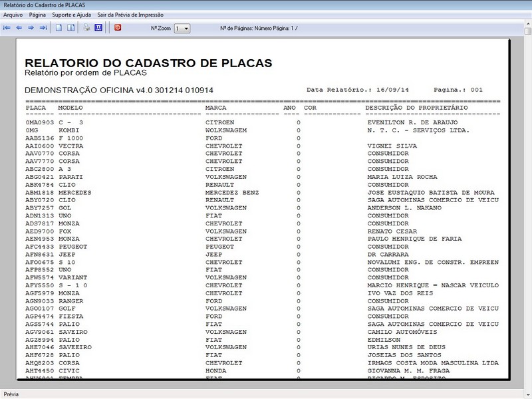Viewport: 532px width, 399px height.
Task: Open the Arquivo menu
Action: pos(13,15)
